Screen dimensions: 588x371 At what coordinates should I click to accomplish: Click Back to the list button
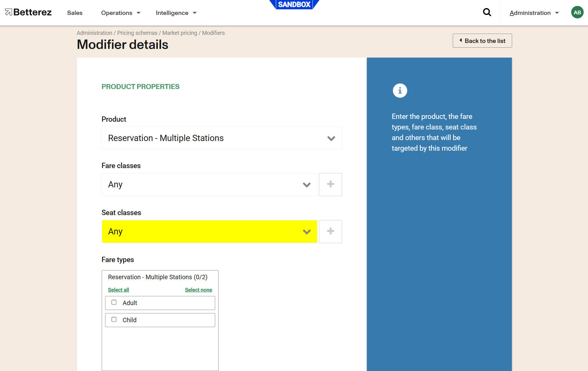(482, 41)
